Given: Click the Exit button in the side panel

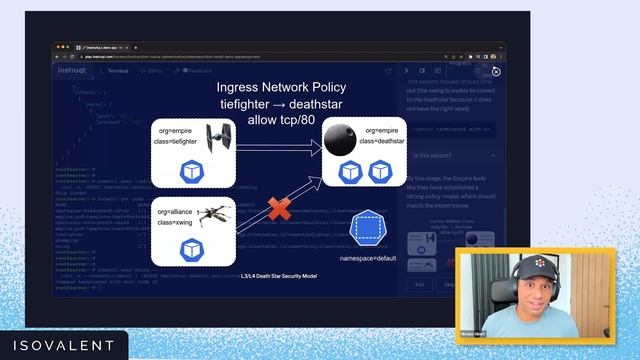Looking at the screenshot, I should (420, 284).
